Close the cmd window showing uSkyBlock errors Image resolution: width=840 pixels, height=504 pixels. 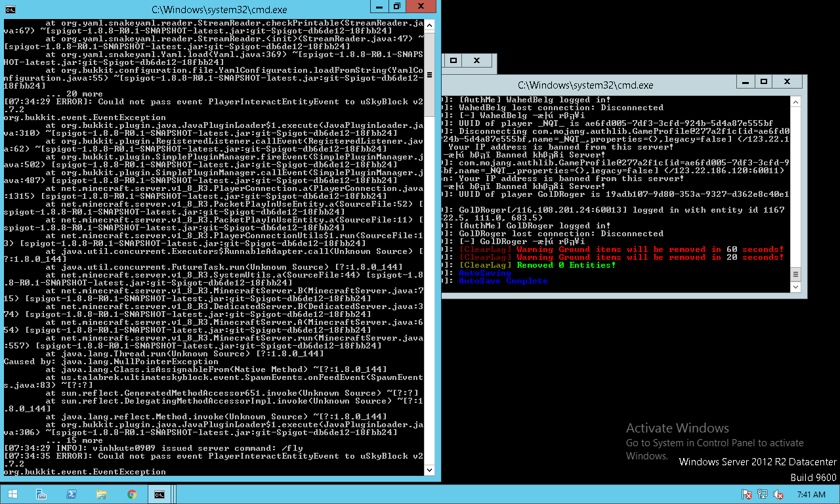pos(421,7)
